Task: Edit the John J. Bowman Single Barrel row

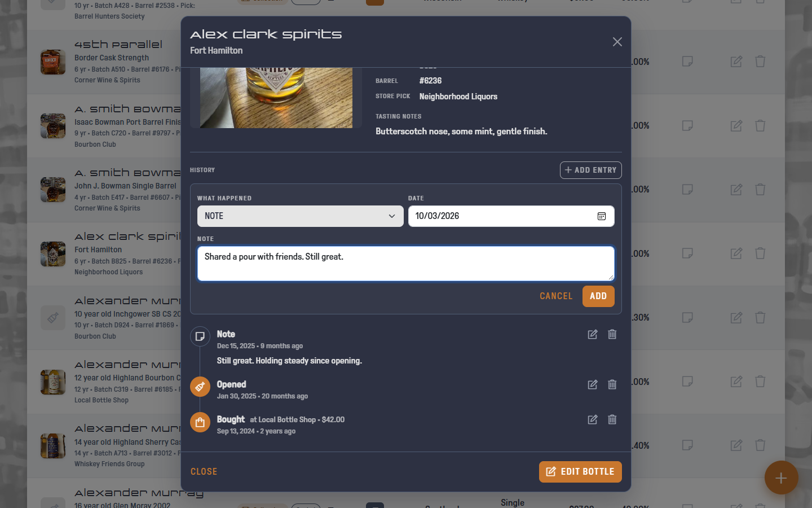Action: click(x=736, y=190)
